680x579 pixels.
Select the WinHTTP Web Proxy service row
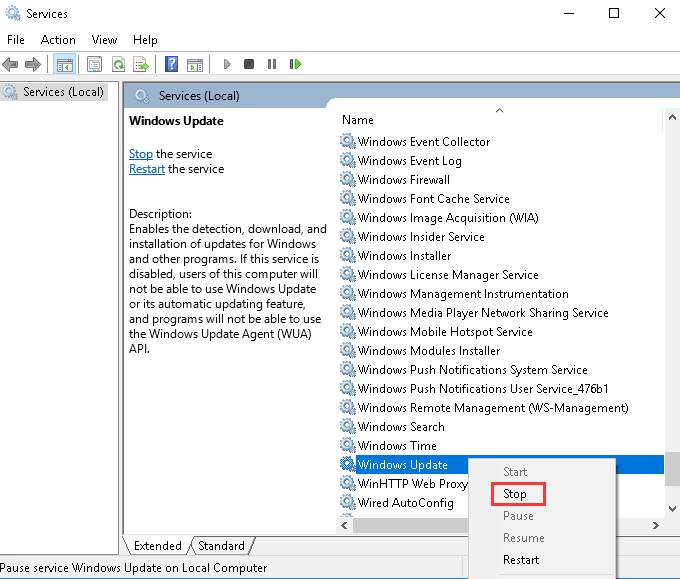click(412, 484)
